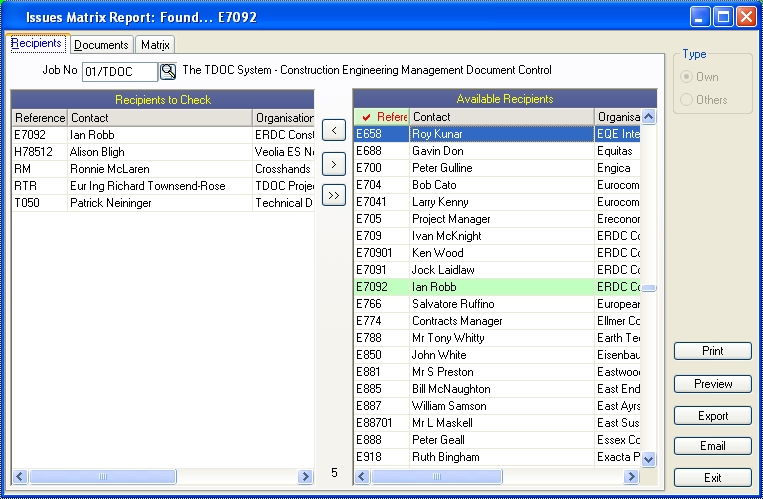The image size is (763, 499).
Task: Select the Ruth Bingham row
Action: point(497,458)
